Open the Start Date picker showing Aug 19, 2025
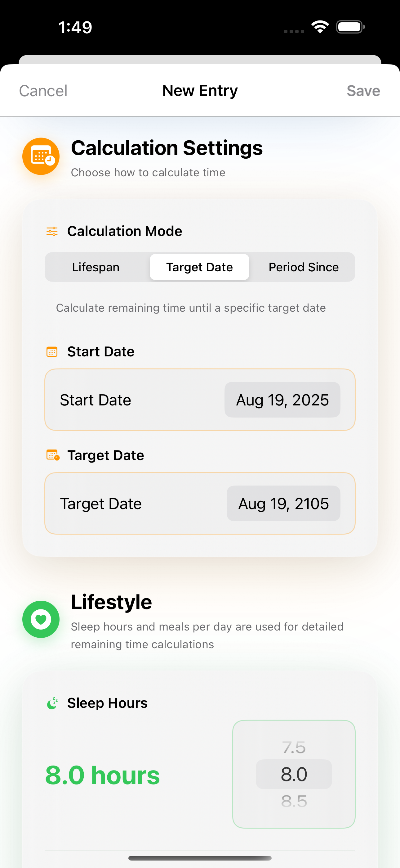The width and height of the screenshot is (400, 868). click(x=282, y=400)
